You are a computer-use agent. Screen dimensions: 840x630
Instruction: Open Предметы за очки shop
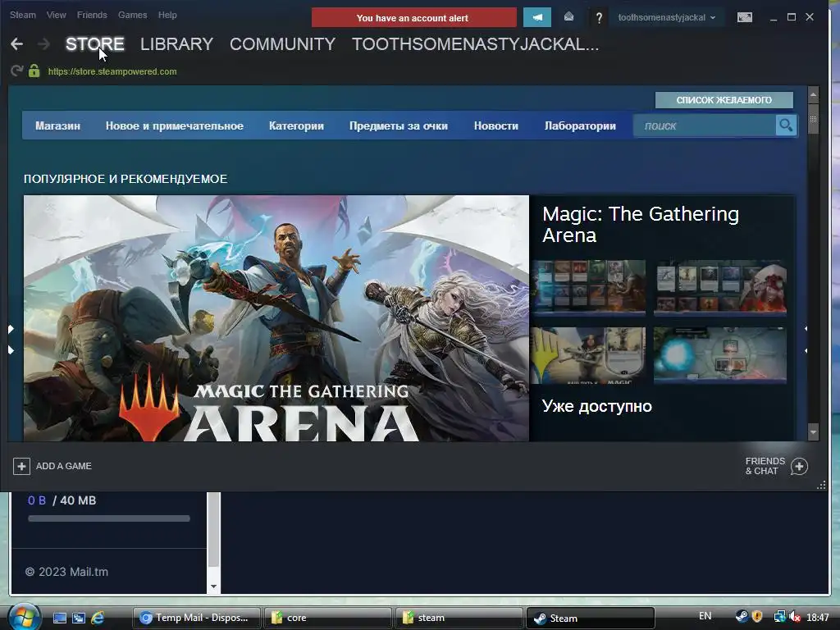pos(399,126)
